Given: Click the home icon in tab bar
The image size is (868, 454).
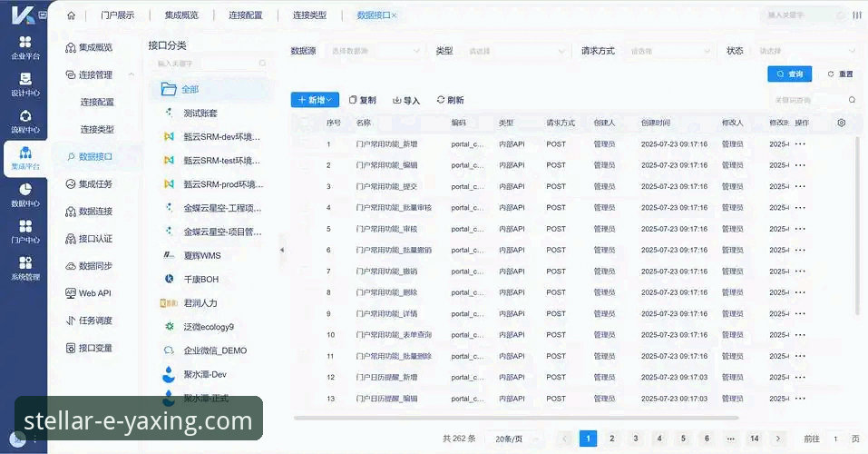Looking at the screenshot, I should [x=71, y=15].
